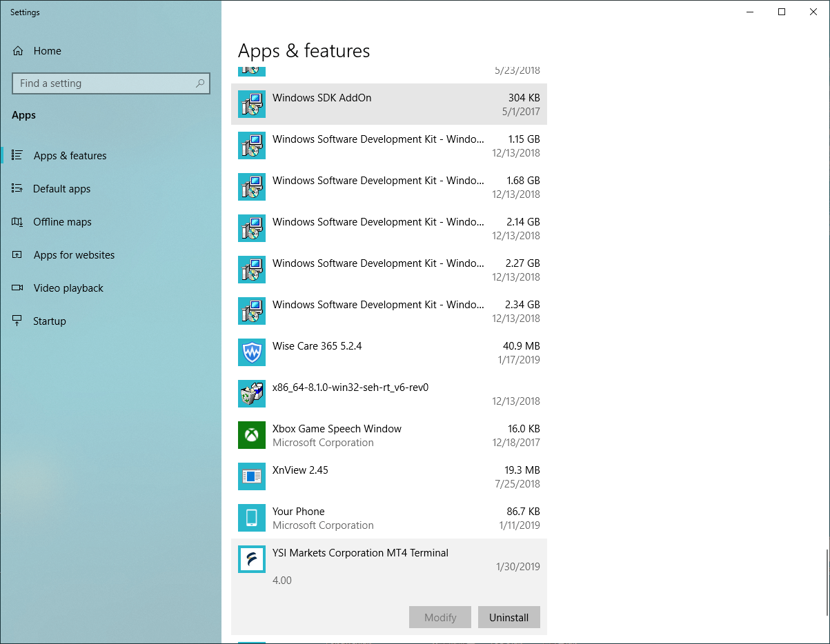Viewport: 830px width, 644px height.
Task: Switch to Video playback settings
Action: (68, 288)
